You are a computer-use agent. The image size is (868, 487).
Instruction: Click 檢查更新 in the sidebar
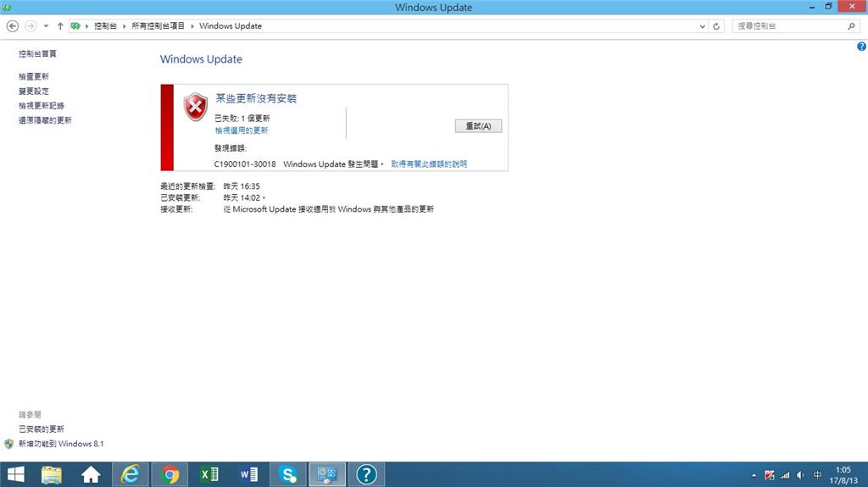(x=34, y=76)
